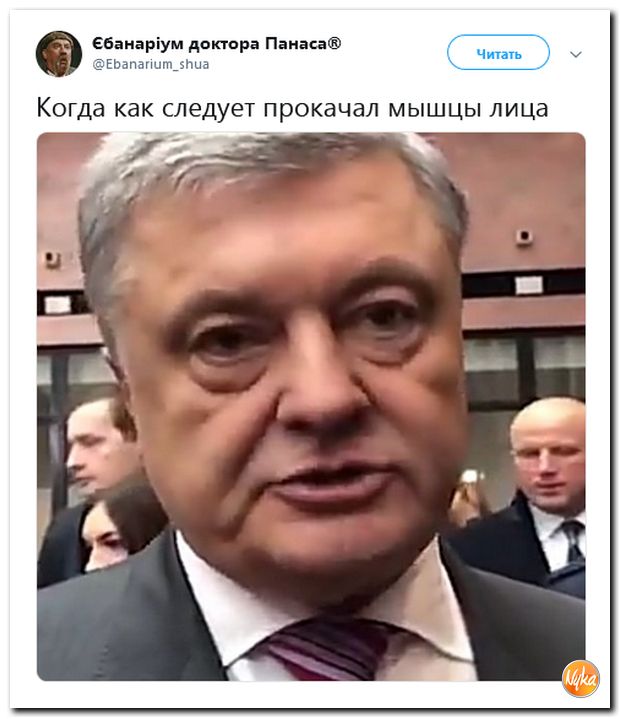Open the Єбанаріум доктора Панаса profile name

(x=216, y=44)
